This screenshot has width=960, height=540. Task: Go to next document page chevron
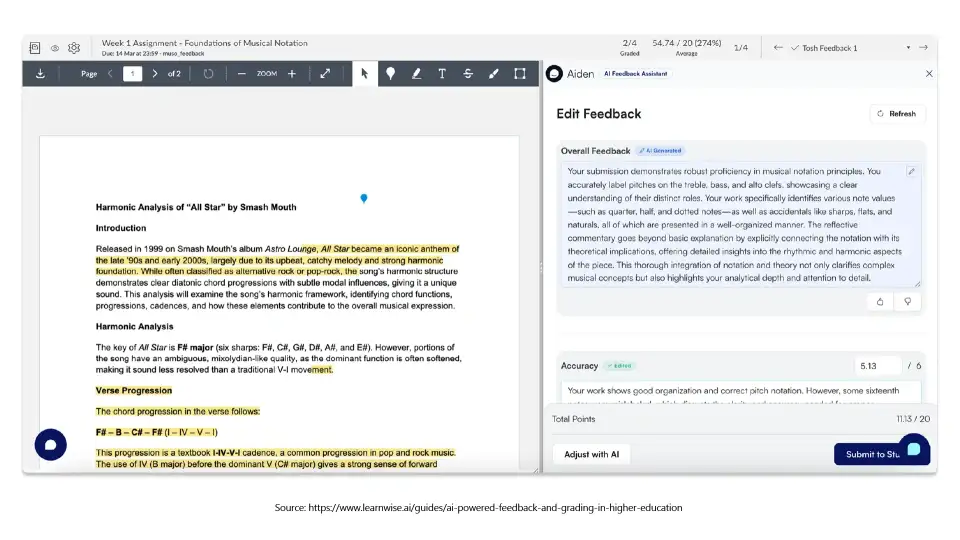tap(155, 74)
